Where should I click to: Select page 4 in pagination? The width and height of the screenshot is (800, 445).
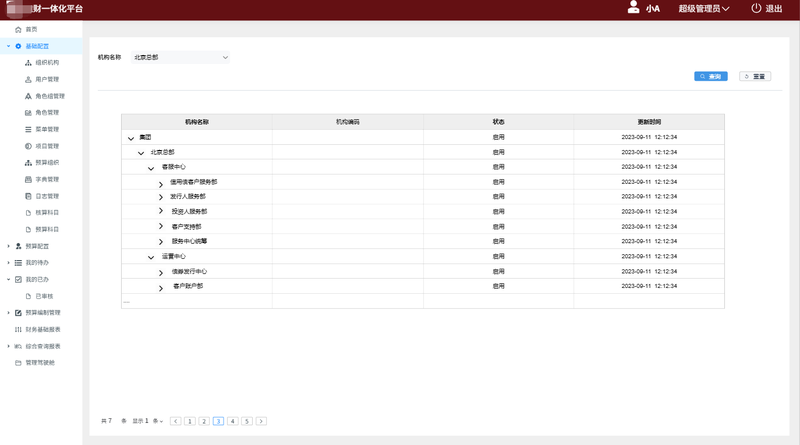click(233, 421)
